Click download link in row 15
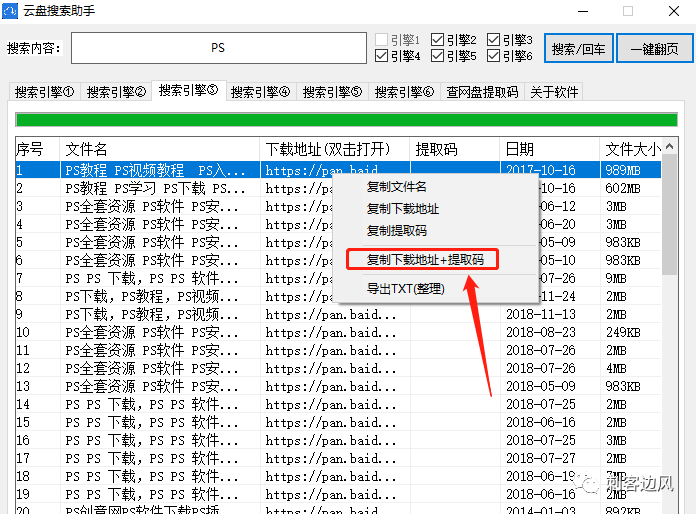This screenshot has width=696, height=514. click(331, 423)
